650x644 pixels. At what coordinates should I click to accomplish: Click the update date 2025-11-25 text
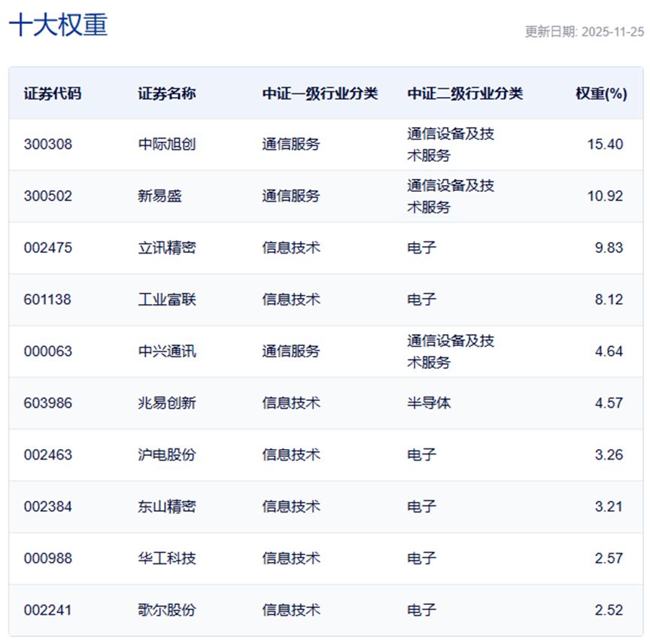[x=584, y=32]
